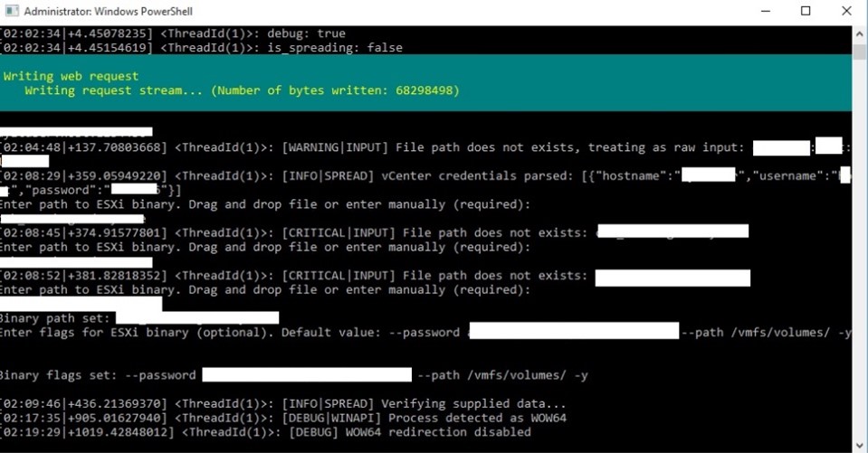Minimize the PowerShell window
This screenshot has width=868, height=453.
[x=763, y=12]
